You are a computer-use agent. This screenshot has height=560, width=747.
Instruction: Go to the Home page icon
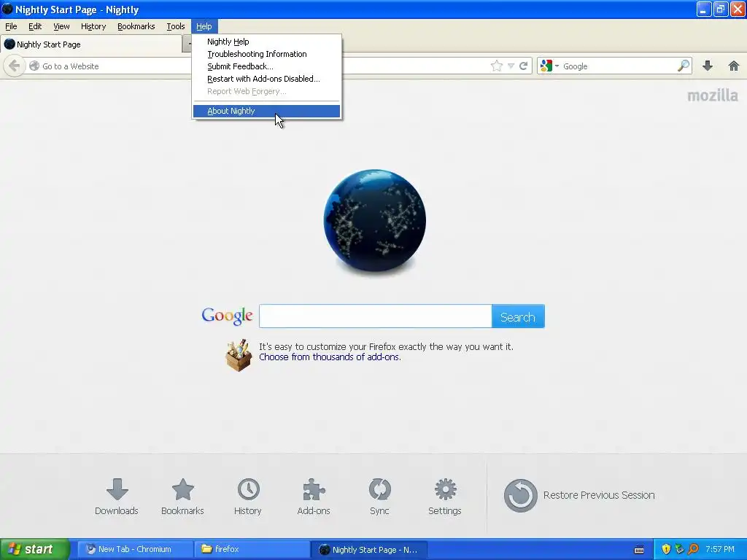(734, 66)
